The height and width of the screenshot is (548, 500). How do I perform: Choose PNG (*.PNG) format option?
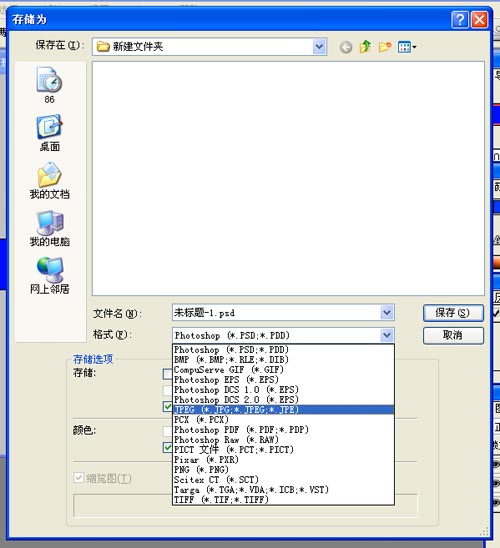(x=283, y=470)
